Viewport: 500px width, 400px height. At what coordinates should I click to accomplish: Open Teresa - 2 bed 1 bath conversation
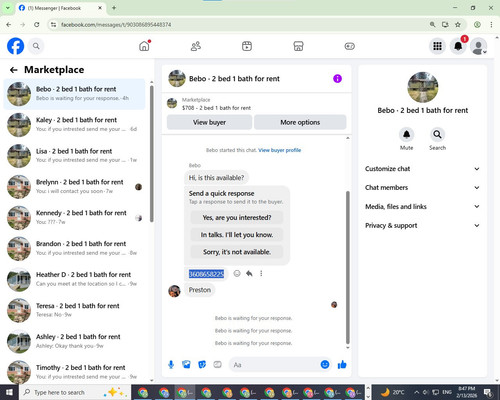click(x=74, y=310)
